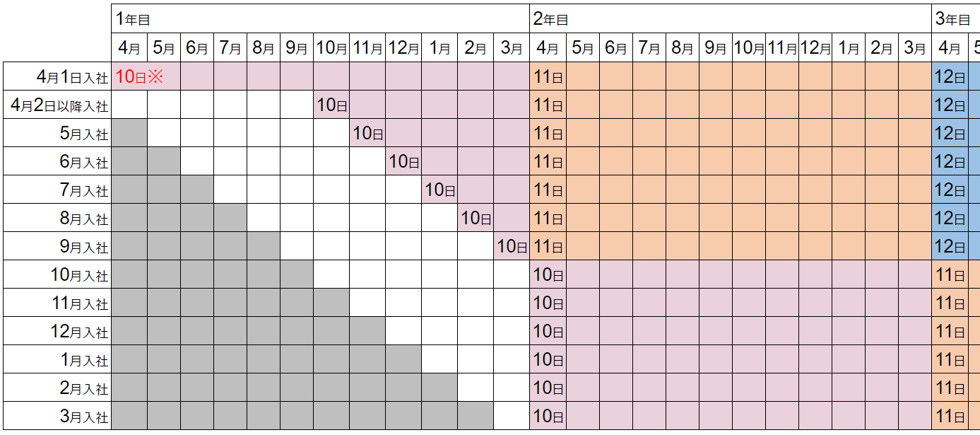The width and height of the screenshot is (980, 435).
Task: Click orange 11日 cell in 7月入社 row
Action: click(548, 190)
